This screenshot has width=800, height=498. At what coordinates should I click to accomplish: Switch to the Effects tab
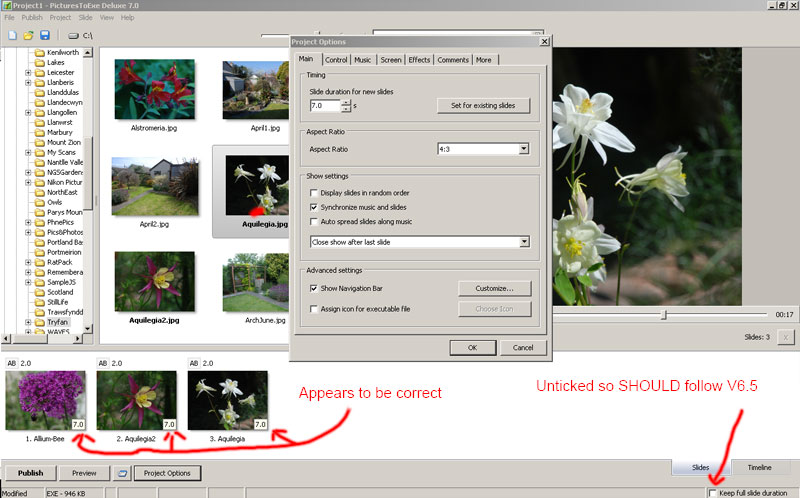[419, 60]
